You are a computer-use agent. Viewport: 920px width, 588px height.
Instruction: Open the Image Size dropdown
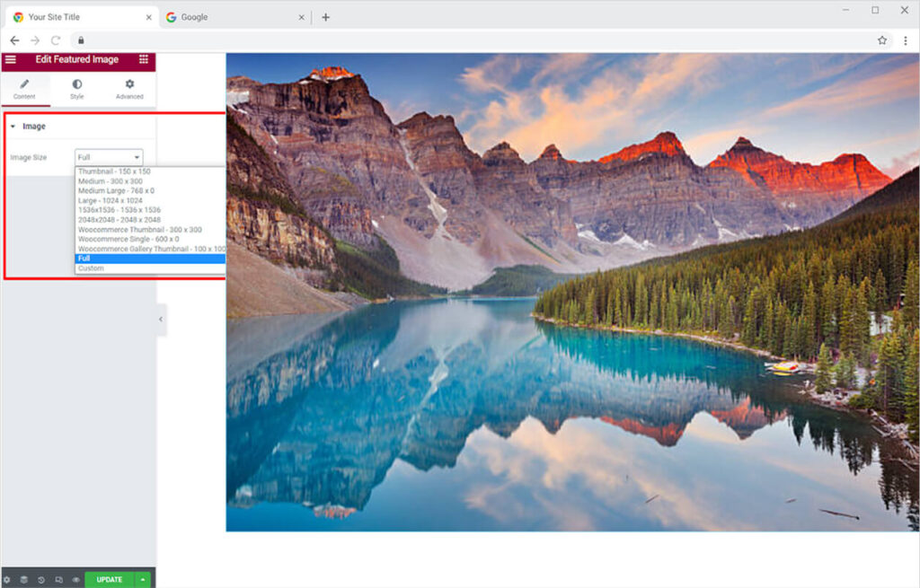pos(109,157)
